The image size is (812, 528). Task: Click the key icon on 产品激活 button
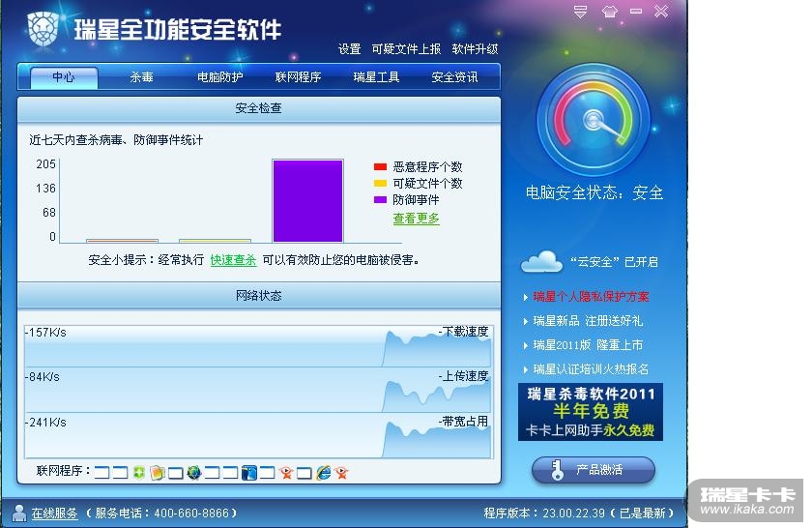coord(557,470)
